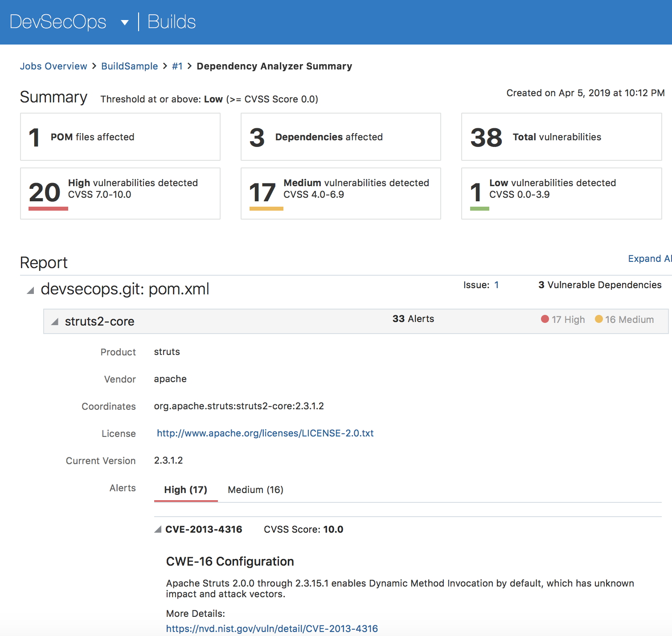Open build #1 breadcrumb link
This screenshot has width=672, height=636.
(177, 66)
